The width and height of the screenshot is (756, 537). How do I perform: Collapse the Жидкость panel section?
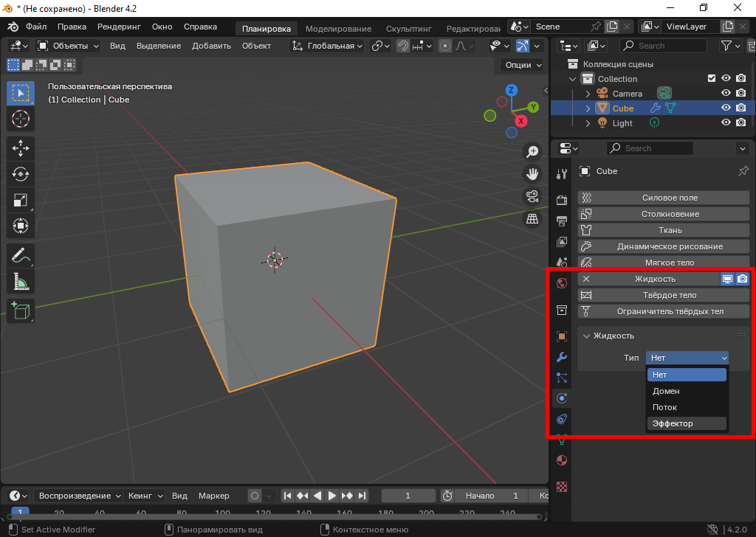(587, 336)
